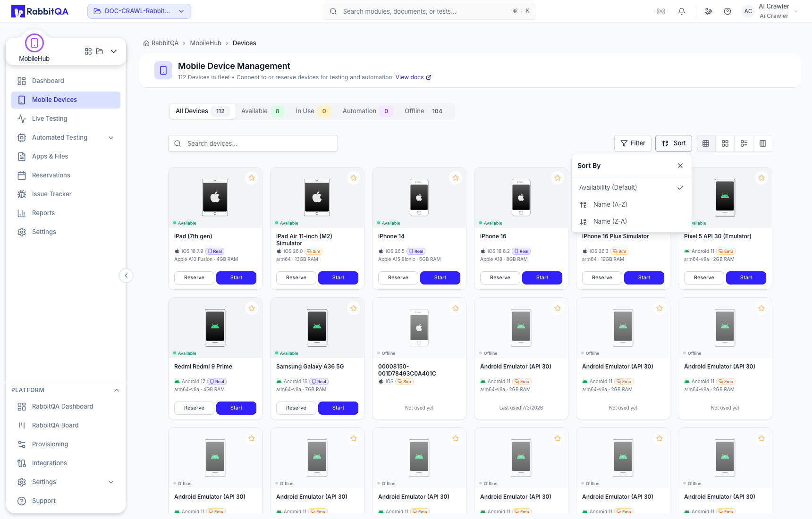The height and width of the screenshot is (519, 812).
Task: Open Dashboard in sidebar
Action: (66, 81)
